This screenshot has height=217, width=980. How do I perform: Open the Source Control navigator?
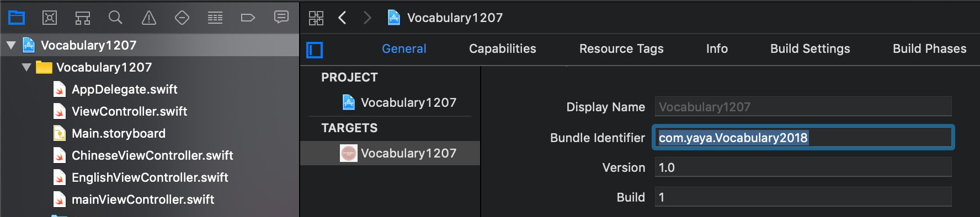50,18
